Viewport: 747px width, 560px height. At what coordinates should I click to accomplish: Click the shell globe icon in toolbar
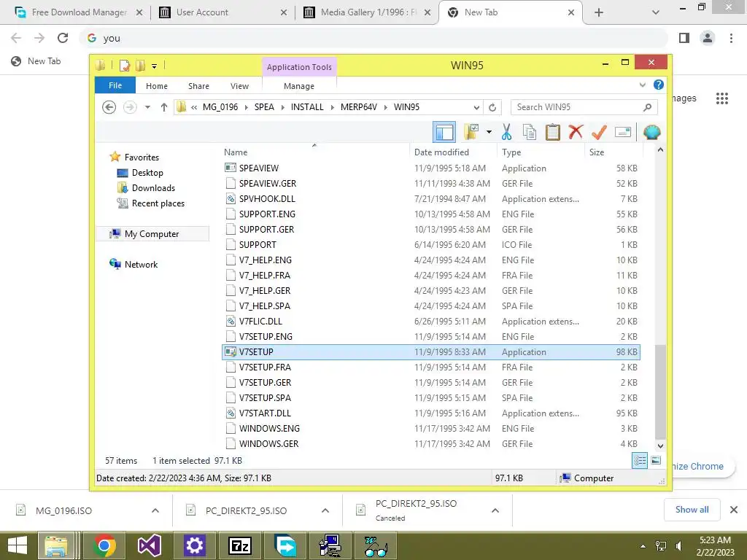pyautogui.click(x=651, y=132)
